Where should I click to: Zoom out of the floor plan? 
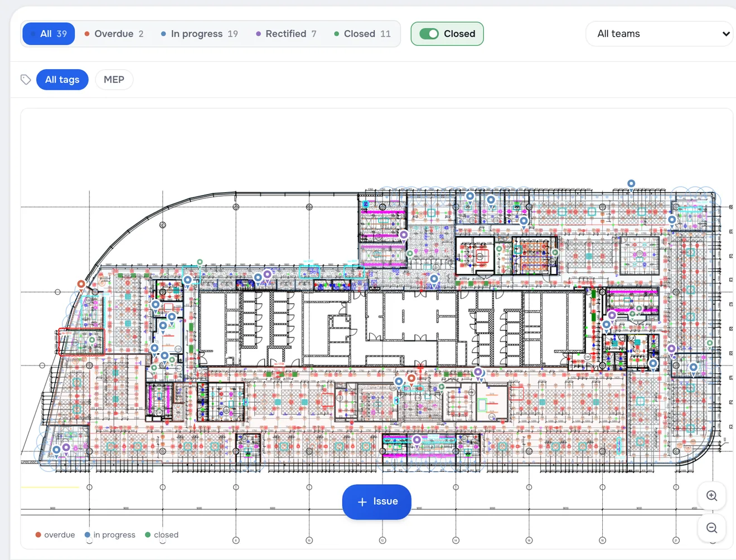[x=711, y=528]
